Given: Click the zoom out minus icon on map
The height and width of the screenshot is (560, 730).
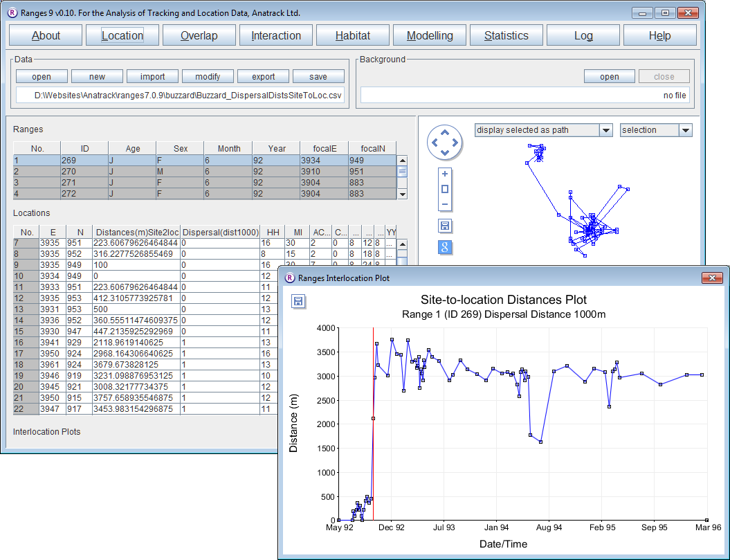Looking at the screenshot, I should 445,205.
